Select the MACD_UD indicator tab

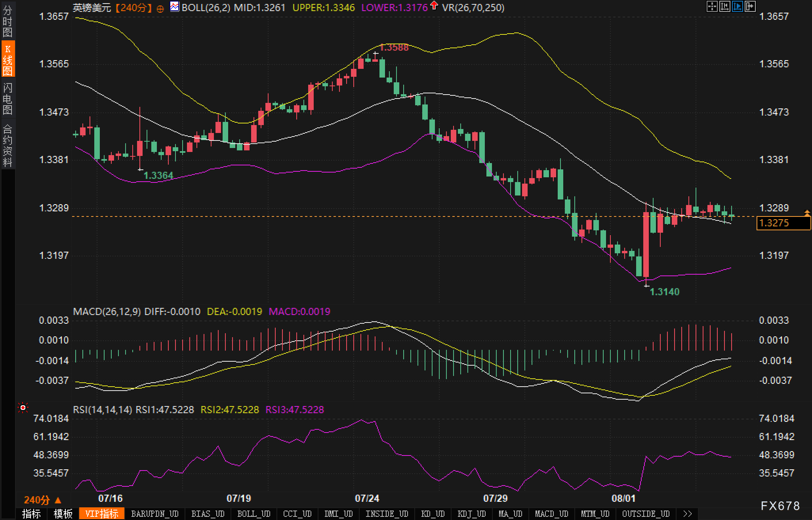click(x=551, y=514)
